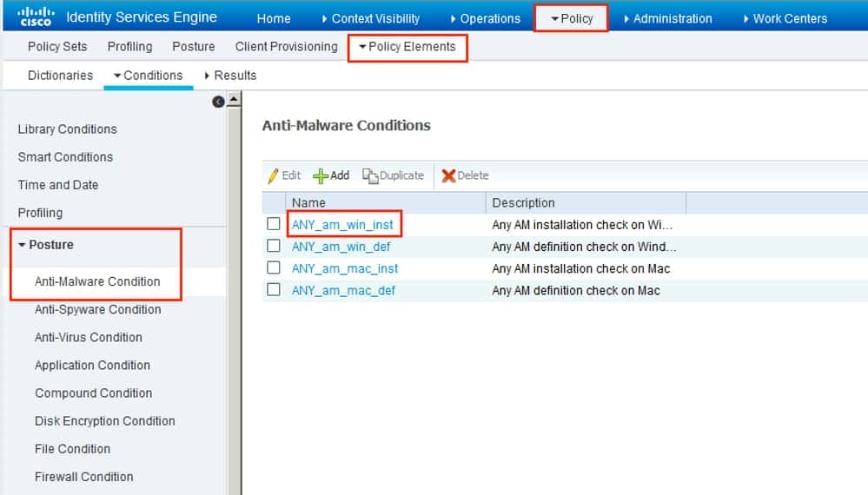The width and height of the screenshot is (868, 495).
Task: Open the Dictionaries tab
Action: (x=60, y=76)
